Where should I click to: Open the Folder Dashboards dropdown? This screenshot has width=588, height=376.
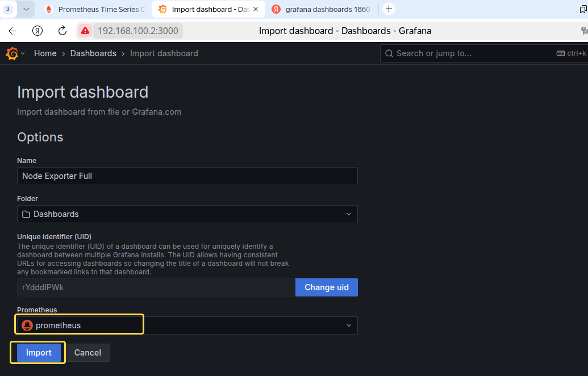point(187,214)
